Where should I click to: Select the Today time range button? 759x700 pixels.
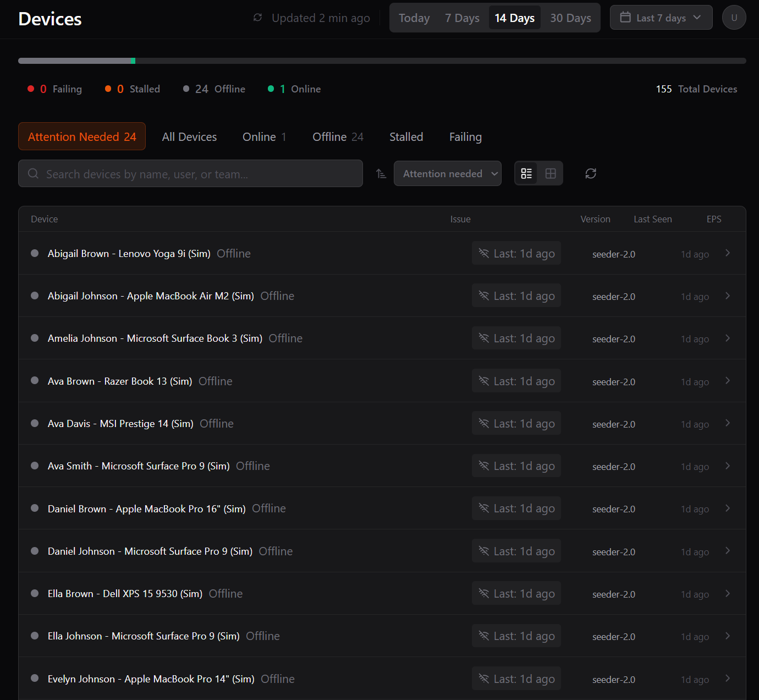click(x=414, y=18)
